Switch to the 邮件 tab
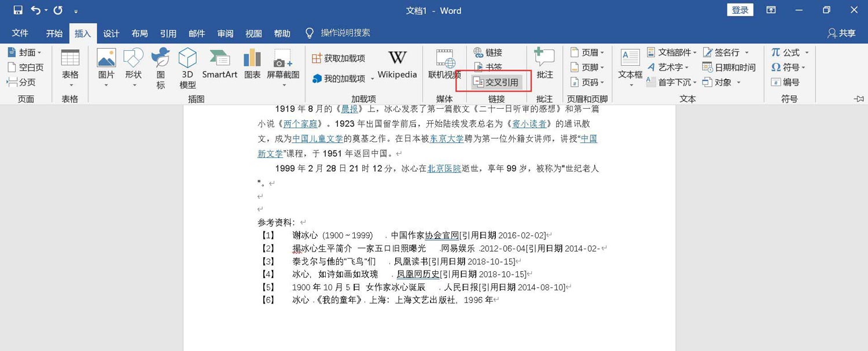 [197, 34]
